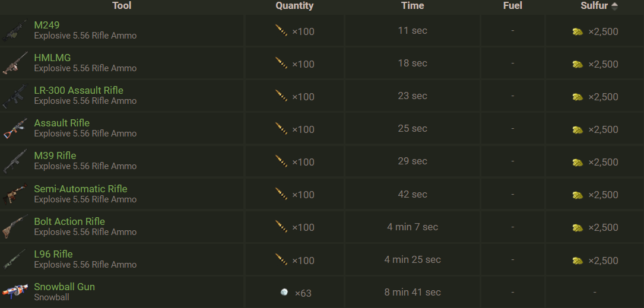Click the sulfur icon in the M249 row
This screenshot has height=308, width=644.
578,31
